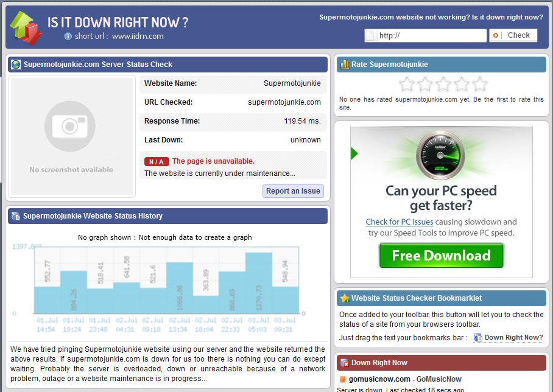This screenshot has height=392, width=553.
Task: Click the bar chart icon beside Rate Supermotojunkie
Action: 345,65
